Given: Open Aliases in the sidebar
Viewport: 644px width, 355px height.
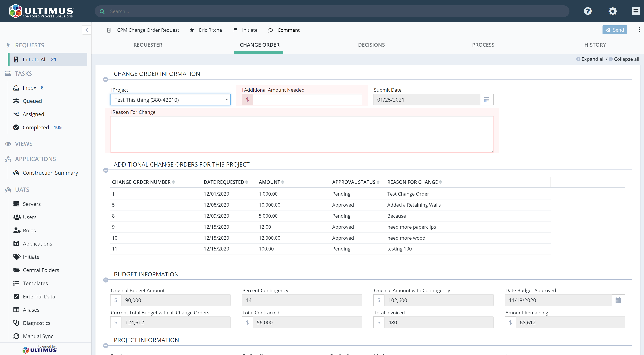Looking at the screenshot, I should (x=31, y=310).
